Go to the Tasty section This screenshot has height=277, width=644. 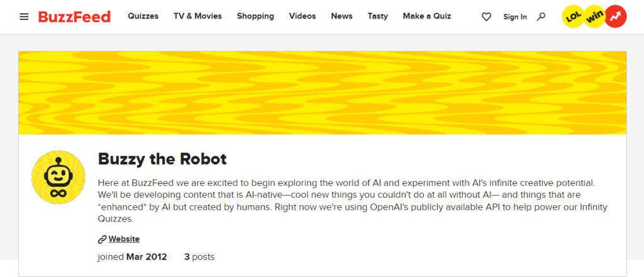click(377, 16)
